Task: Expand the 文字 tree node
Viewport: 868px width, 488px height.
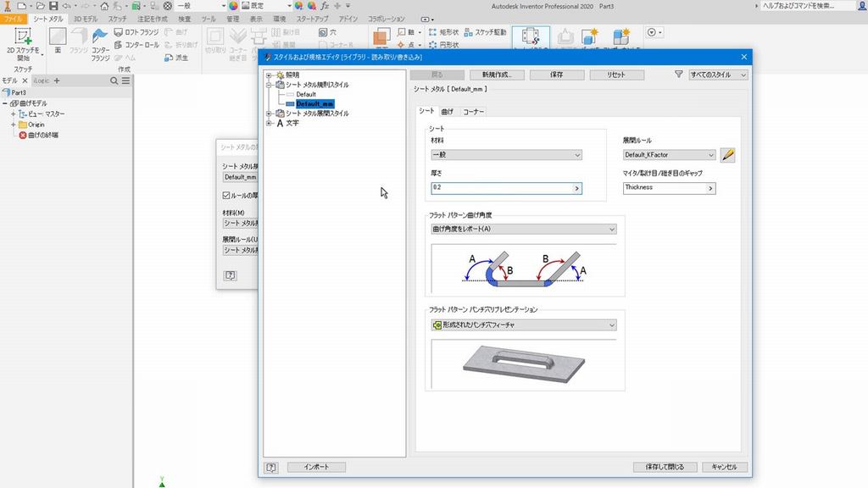Action: pyautogui.click(x=269, y=123)
